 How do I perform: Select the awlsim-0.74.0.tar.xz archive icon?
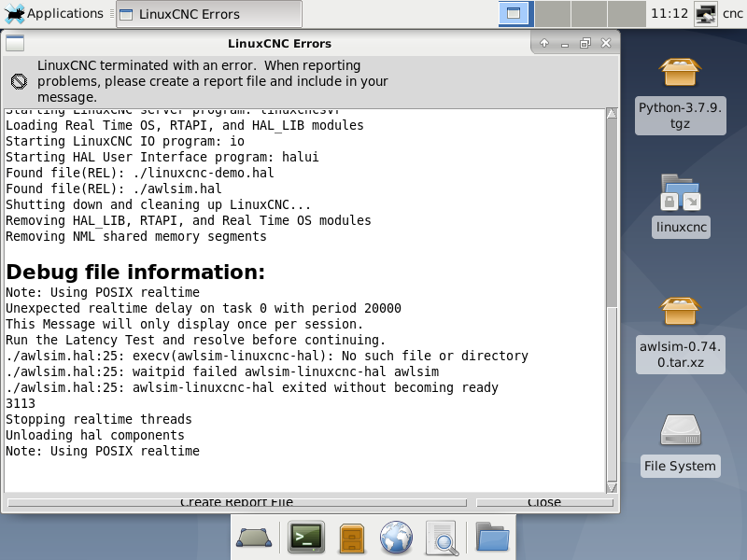pos(681,332)
